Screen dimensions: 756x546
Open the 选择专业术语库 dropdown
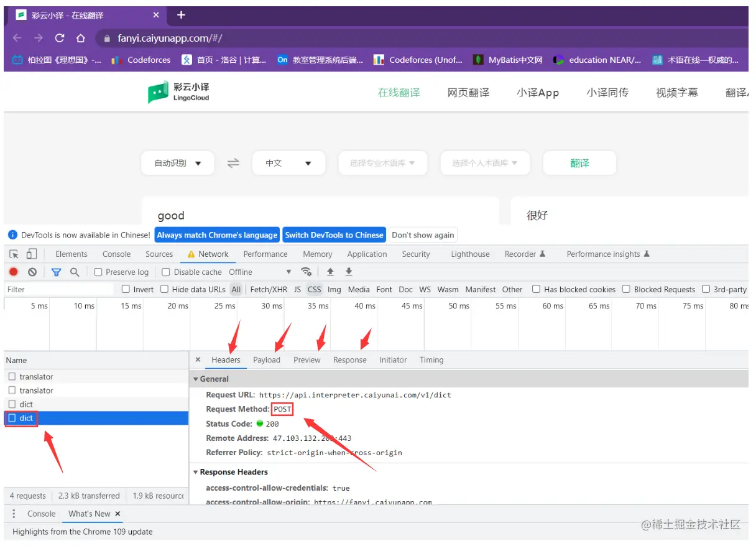[382, 163]
